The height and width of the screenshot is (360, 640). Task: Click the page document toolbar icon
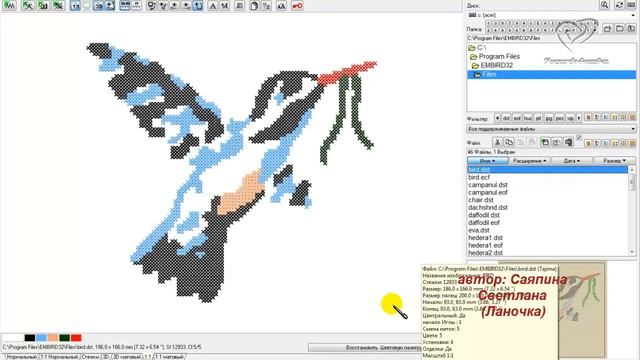(x=254, y=6)
